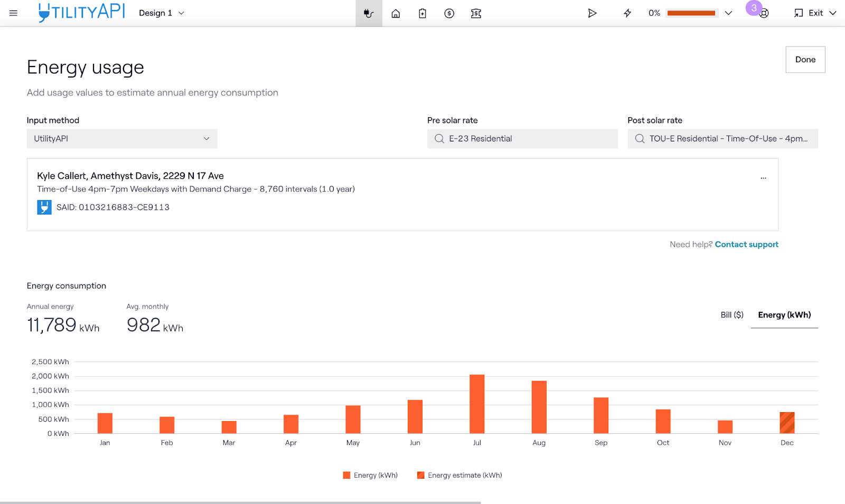The width and height of the screenshot is (845, 504).
Task: Select the Energy (kWh) tab
Action: pos(784,315)
